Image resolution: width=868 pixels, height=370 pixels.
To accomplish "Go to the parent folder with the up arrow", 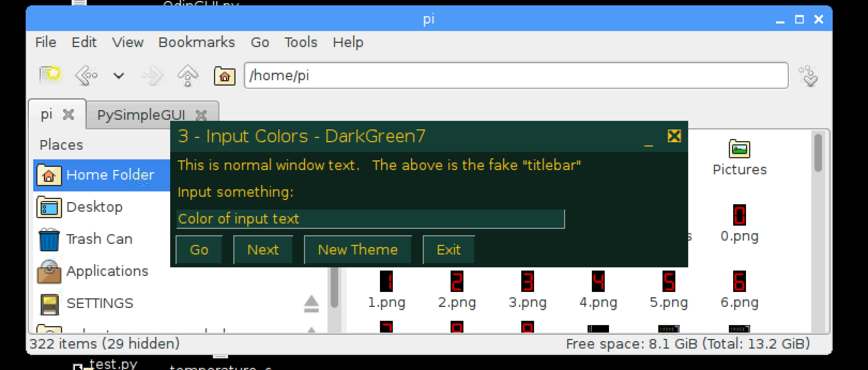I will click(188, 75).
